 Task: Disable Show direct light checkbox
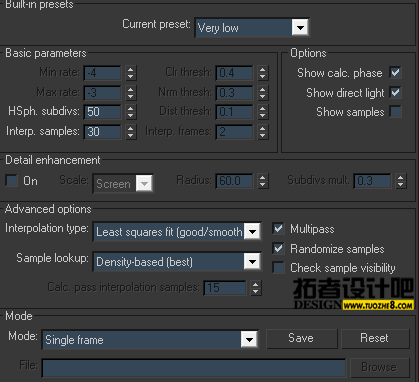(x=395, y=92)
